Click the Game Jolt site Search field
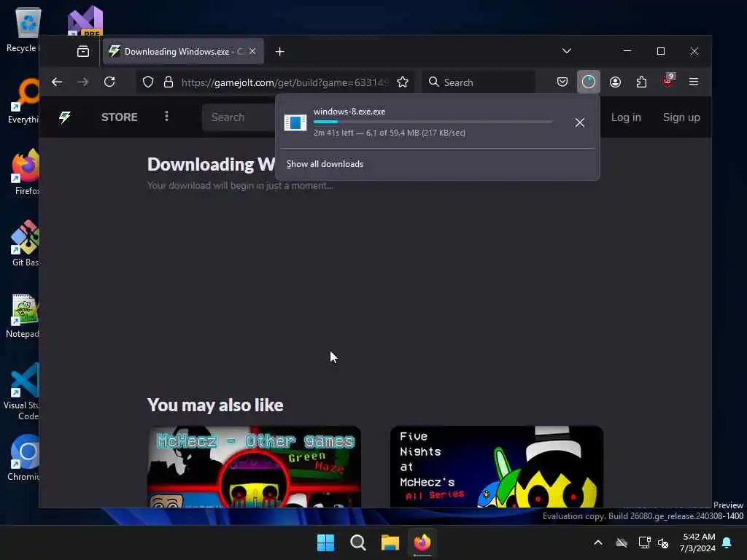747x560 pixels. pyautogui.click(x=239, y=117)
